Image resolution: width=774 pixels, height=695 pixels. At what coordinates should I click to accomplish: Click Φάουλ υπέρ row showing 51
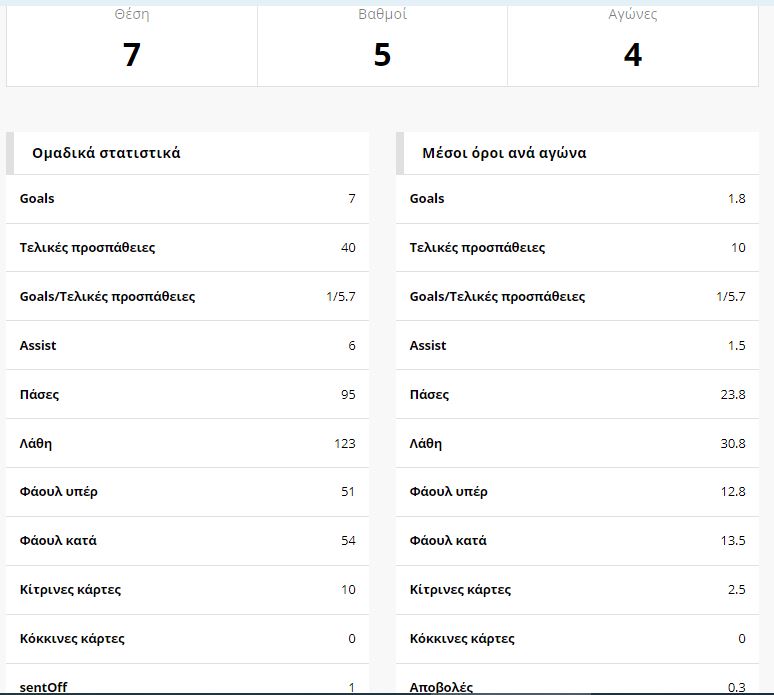(187, 492)
